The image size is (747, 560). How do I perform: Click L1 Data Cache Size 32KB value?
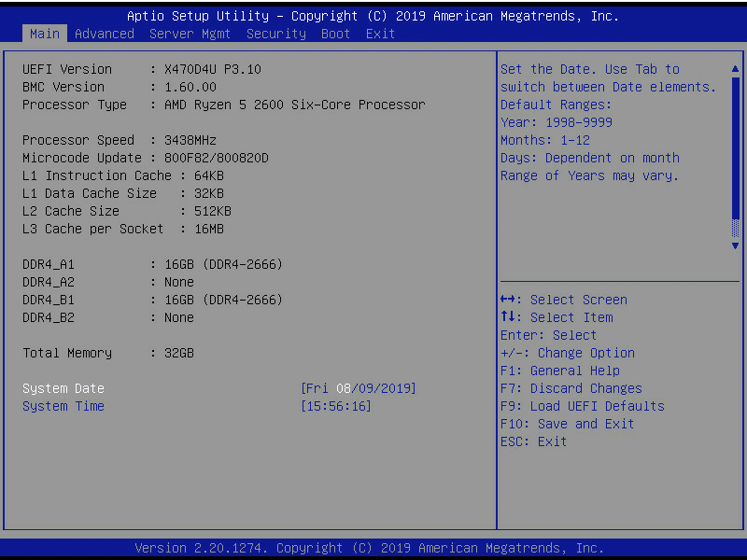pyautogui.click(x=209, y=193)
